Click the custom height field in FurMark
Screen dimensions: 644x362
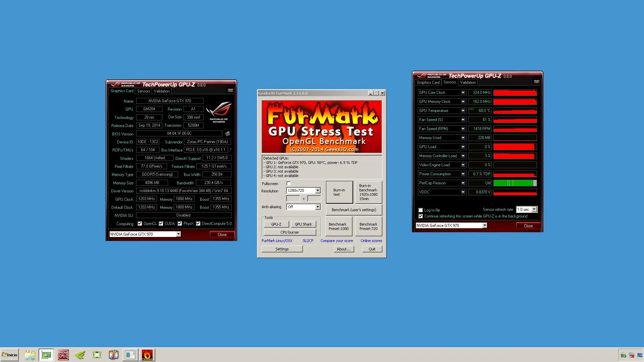(314, 199)
